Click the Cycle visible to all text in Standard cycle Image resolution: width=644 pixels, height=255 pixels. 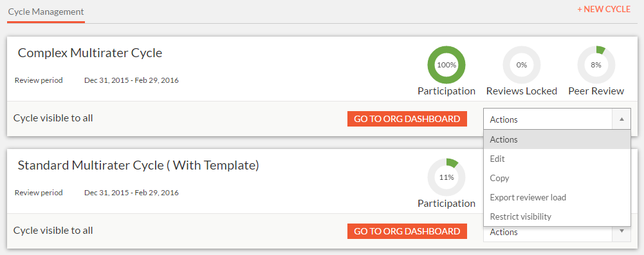click(x=53, y=231)
